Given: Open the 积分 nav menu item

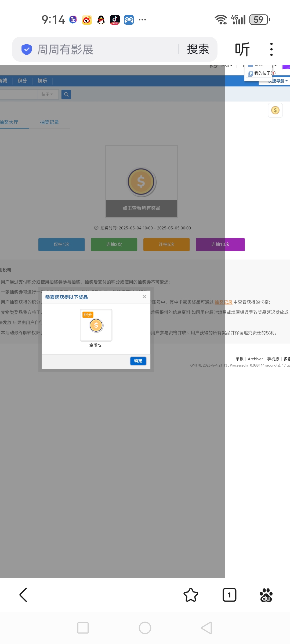Looking at the screenshot, I should click(x=22, y=81).
